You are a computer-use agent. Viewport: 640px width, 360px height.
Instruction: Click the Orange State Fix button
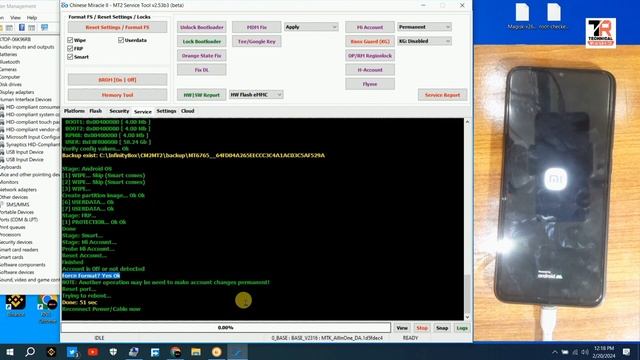tap(202, 56)
